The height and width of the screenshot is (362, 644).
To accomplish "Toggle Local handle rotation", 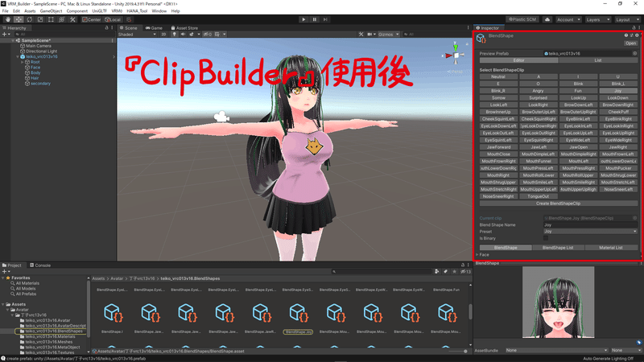I will pyautogui.click(x=113, y=19).
